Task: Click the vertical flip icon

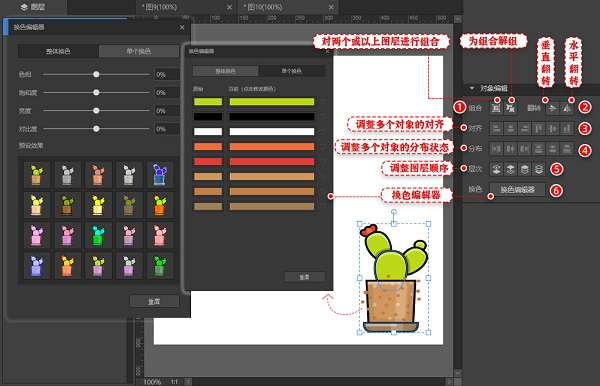Action: click(x=552, y=109)
